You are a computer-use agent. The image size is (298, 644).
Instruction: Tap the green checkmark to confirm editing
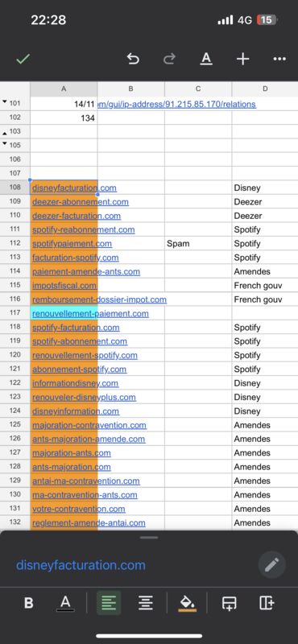coord(23,59)
